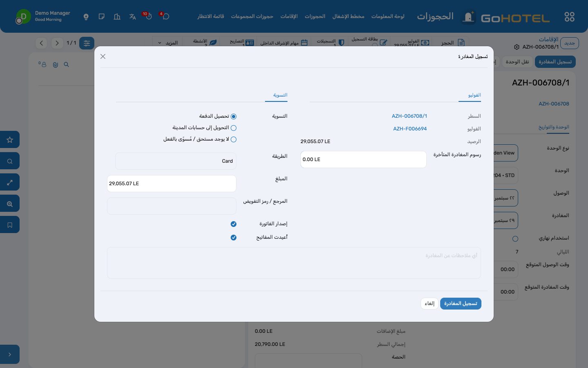Image resolution: width=588 pixels, height=368 pixels.
Task: Click the chatter search magnifier icon
Action: tap(67, 65)
